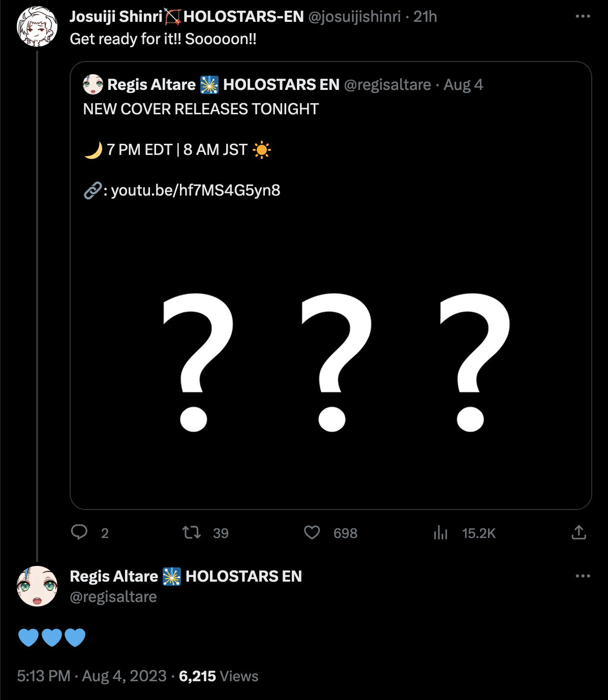View analytics for the 15.2K views tweet

[x=441, y=532]
